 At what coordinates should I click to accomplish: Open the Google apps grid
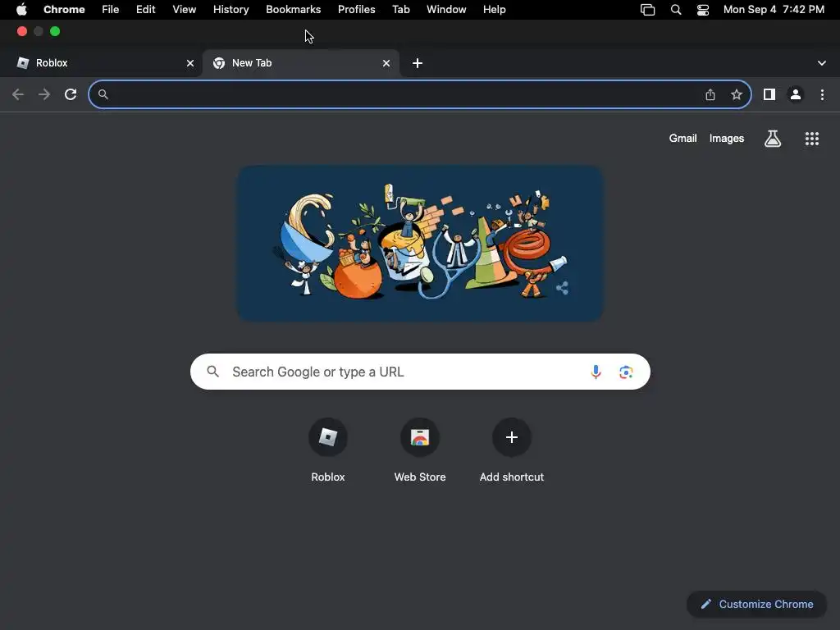click(x=812, y=139)
